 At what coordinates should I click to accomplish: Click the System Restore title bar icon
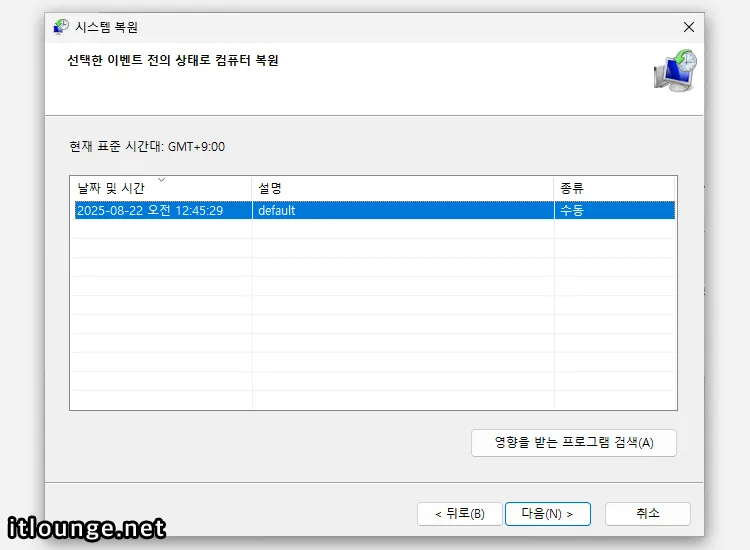pyautogui.click(x=61, y=27)
